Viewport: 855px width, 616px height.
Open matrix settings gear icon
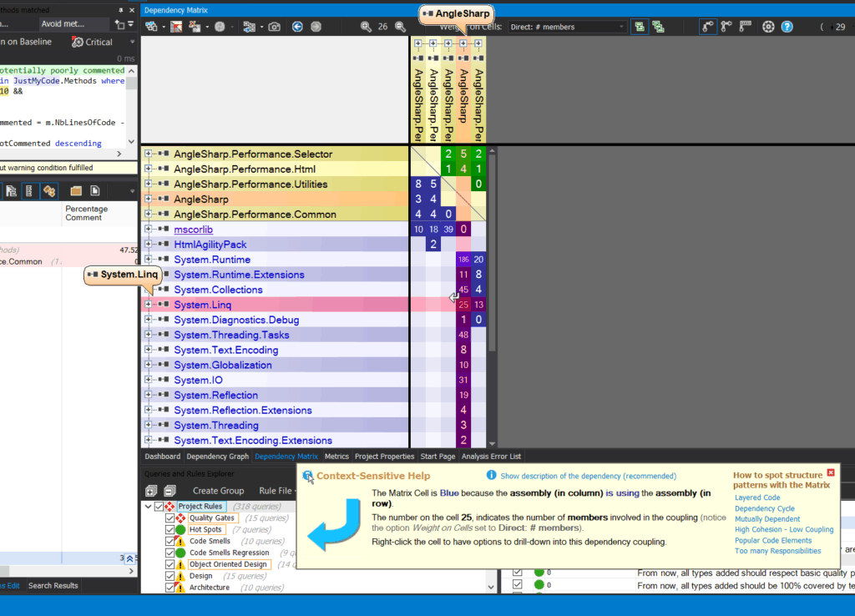768,27
